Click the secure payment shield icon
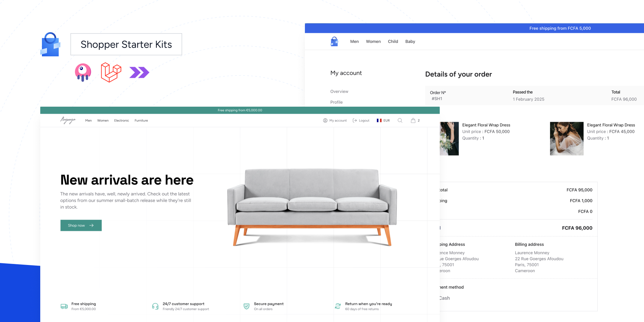Viewport: 644px width, 322px height. point(247,306)
